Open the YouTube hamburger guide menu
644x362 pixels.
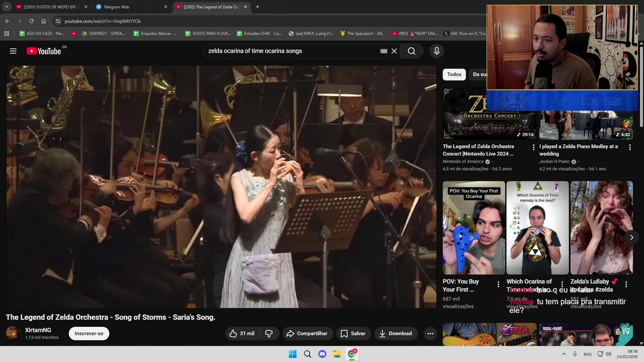pos(13,51)
